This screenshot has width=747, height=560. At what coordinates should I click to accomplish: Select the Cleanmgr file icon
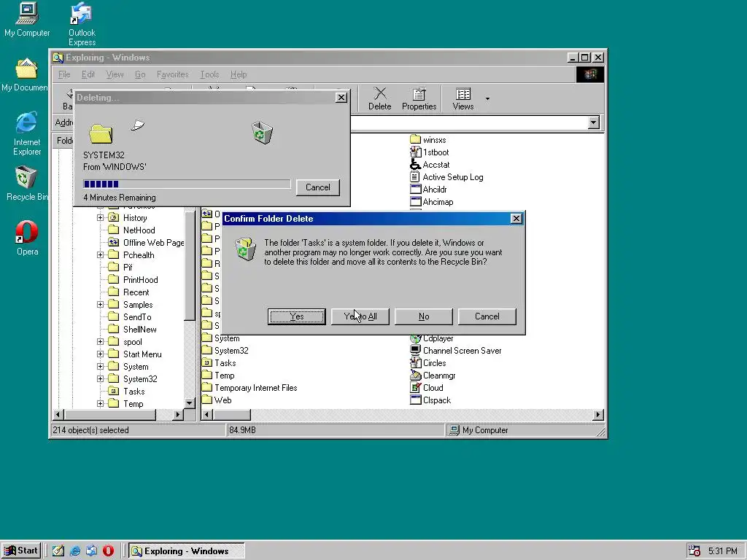point(415,375)
